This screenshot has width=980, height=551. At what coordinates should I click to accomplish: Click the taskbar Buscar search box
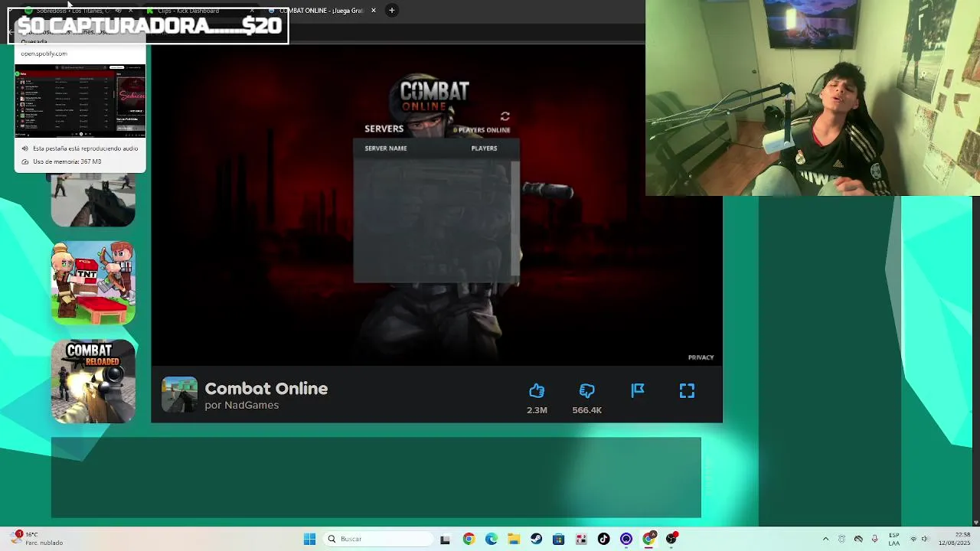coord(377,539)
